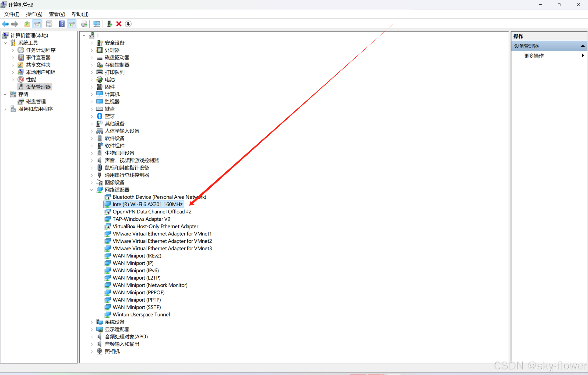Click the blue Help question mark icon
588x375 pixels.
pyautogui.click(x=62, y=24)
